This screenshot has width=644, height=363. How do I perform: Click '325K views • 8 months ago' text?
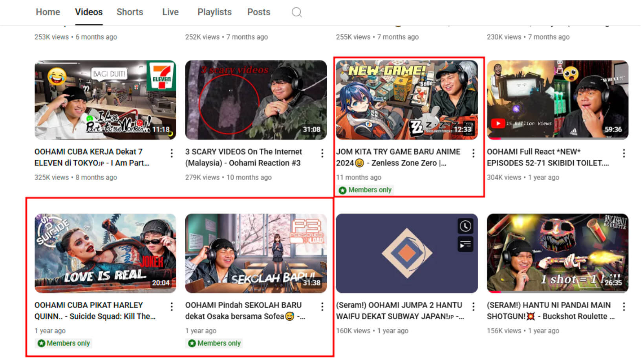tap(76, 178)
